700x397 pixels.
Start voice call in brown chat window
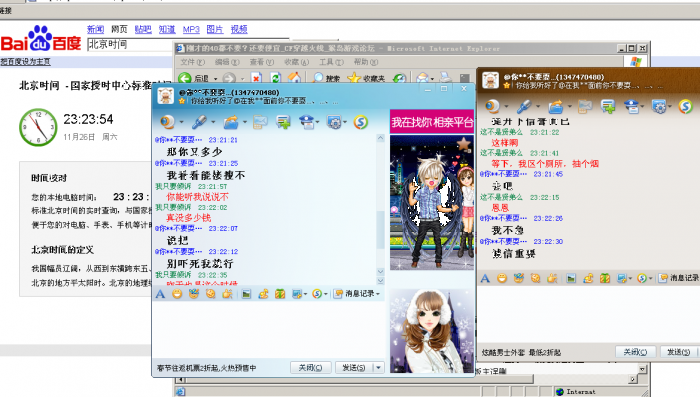(x=524, y=106)
